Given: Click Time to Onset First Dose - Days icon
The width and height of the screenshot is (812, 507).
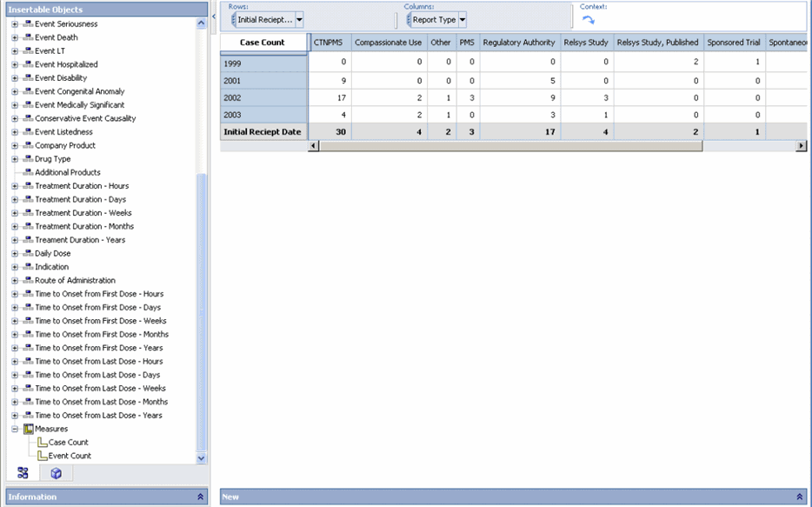Looking at the screenshot, I should pyautogui.click(x=28, y=307).
